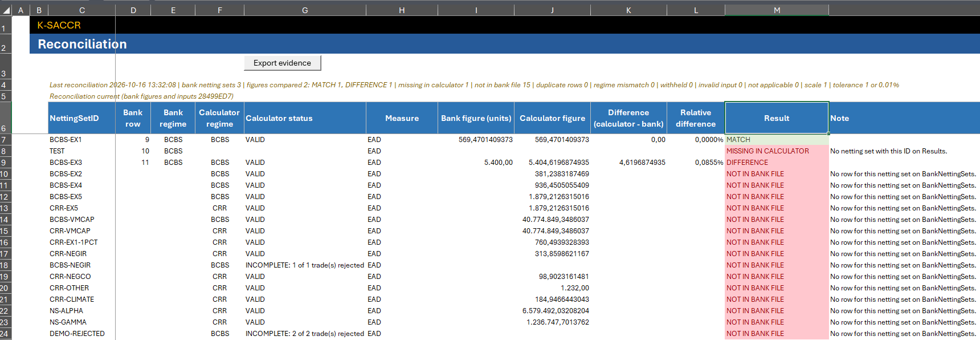Click the Calculator figure header cell
Viewport: 980px width, 340px height.
(552, 118)
